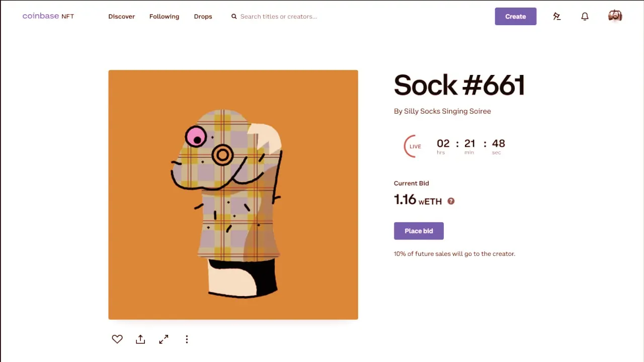Open the notifications bell
The image size is (644, 362).
tap(585, 17)
